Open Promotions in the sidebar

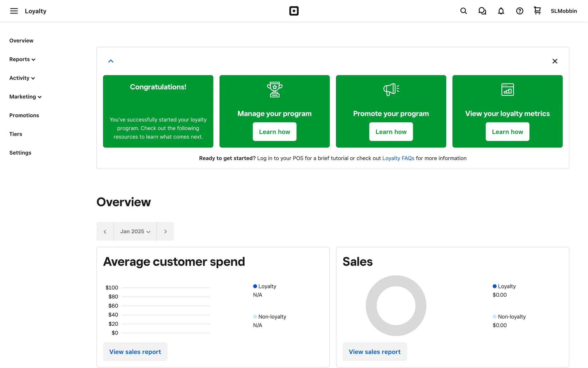click(24, 115)
